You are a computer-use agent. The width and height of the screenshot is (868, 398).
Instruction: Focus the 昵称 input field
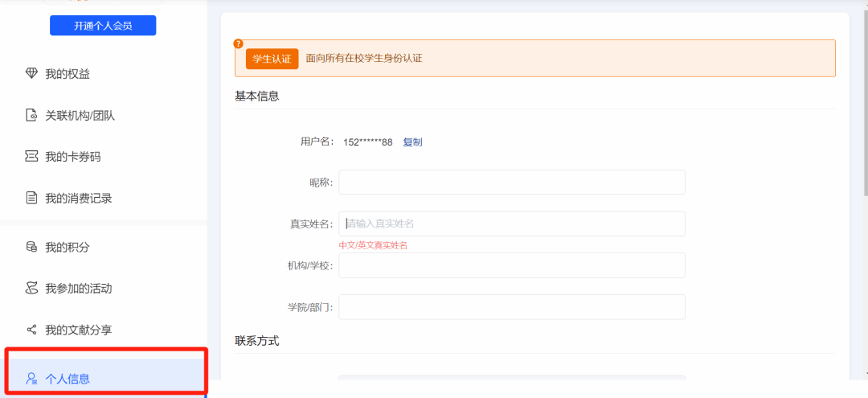click(x=511, y=183)
